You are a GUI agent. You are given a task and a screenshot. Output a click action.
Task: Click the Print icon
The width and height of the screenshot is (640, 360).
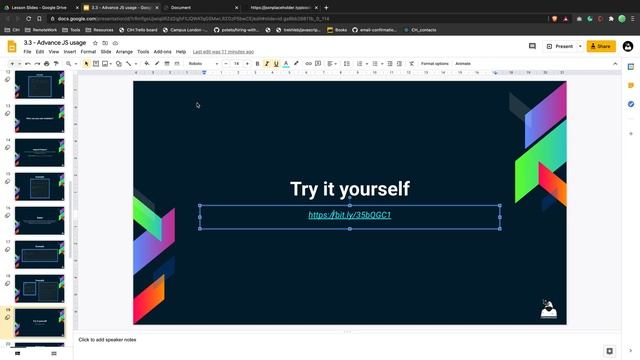click(x=47, y=64)
